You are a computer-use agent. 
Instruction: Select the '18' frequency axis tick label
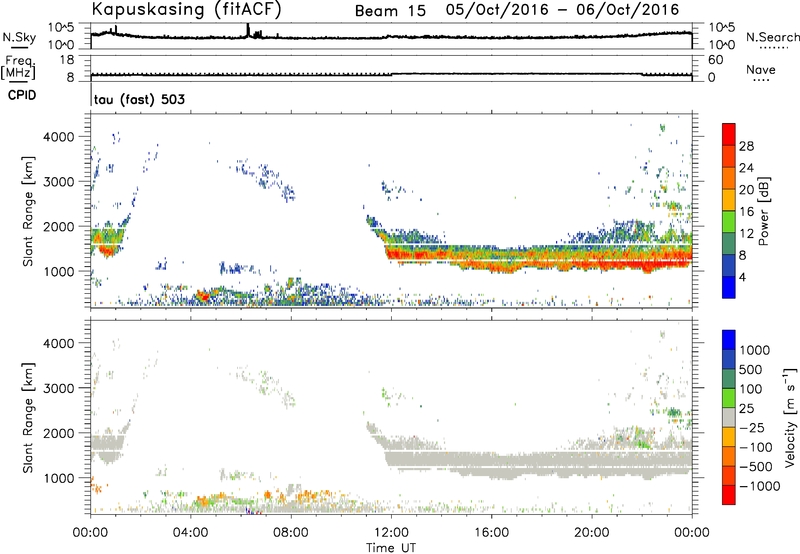coord(67,60)
